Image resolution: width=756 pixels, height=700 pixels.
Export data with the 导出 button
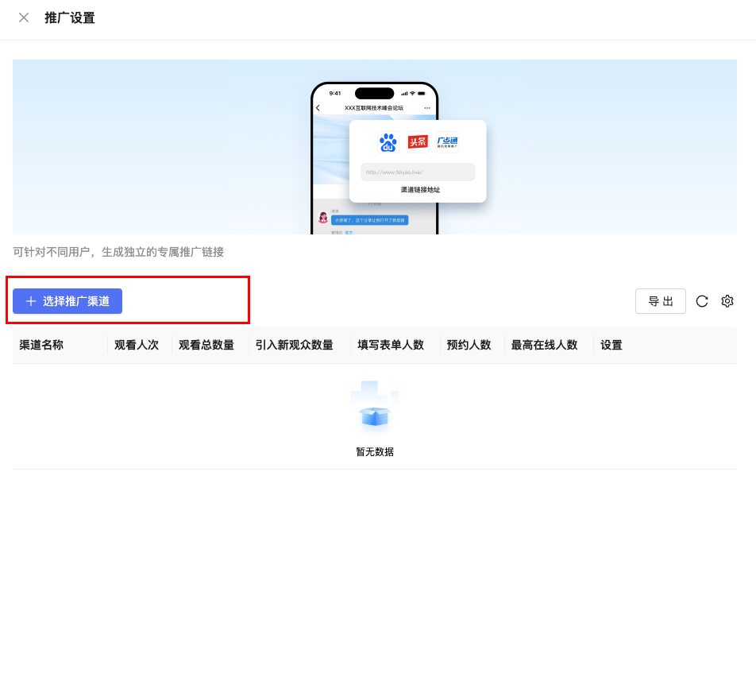tap(661, 301)
